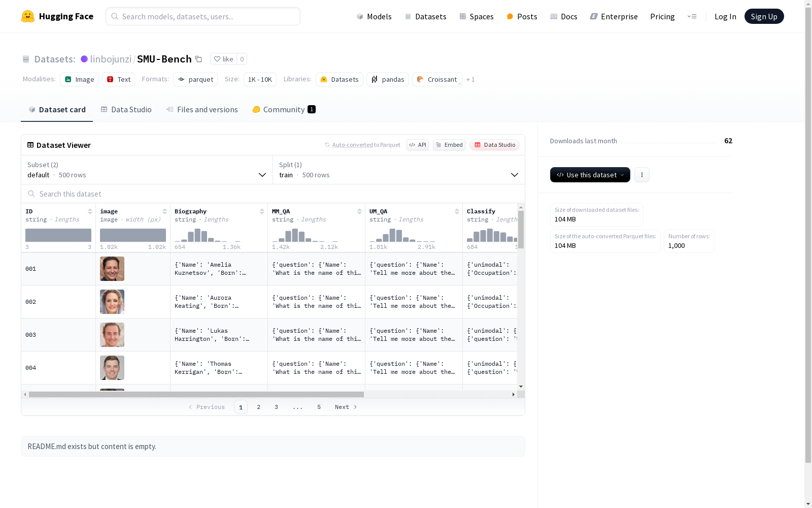Click the table's vertical scrollbar thumb
Viewport: 812px width, 508px height.
click(521, 230)
